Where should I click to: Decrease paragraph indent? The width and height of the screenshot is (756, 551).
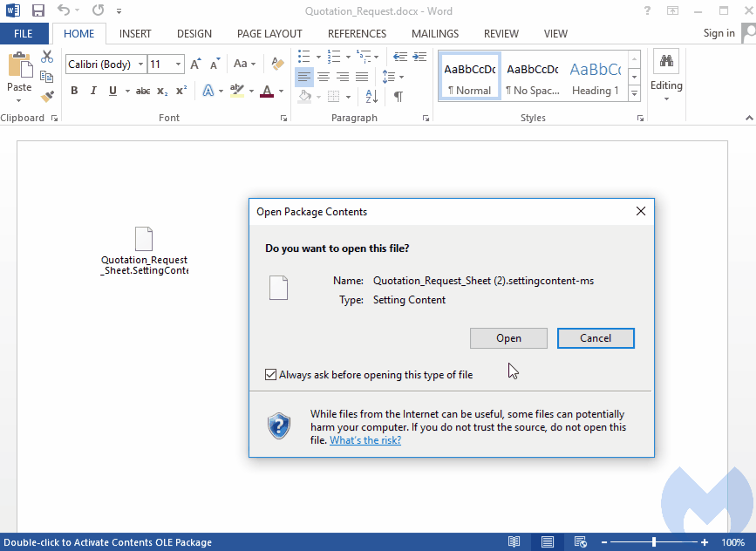399,57
